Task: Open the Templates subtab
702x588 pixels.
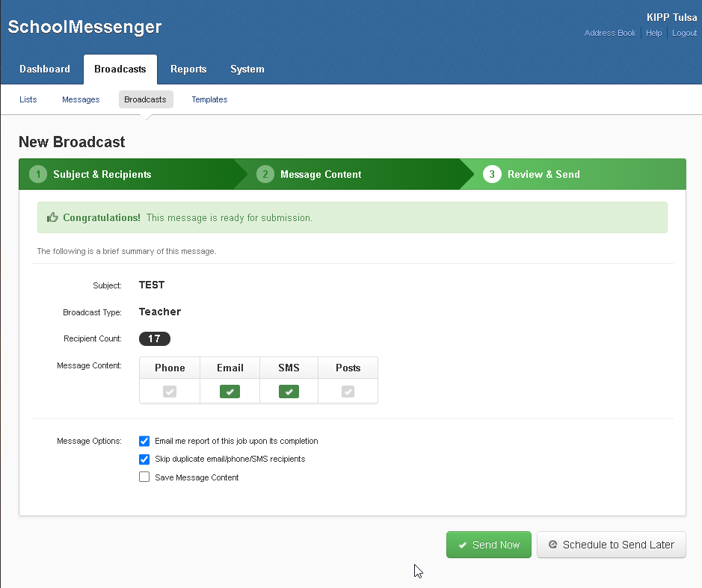Action: point(209,99)
